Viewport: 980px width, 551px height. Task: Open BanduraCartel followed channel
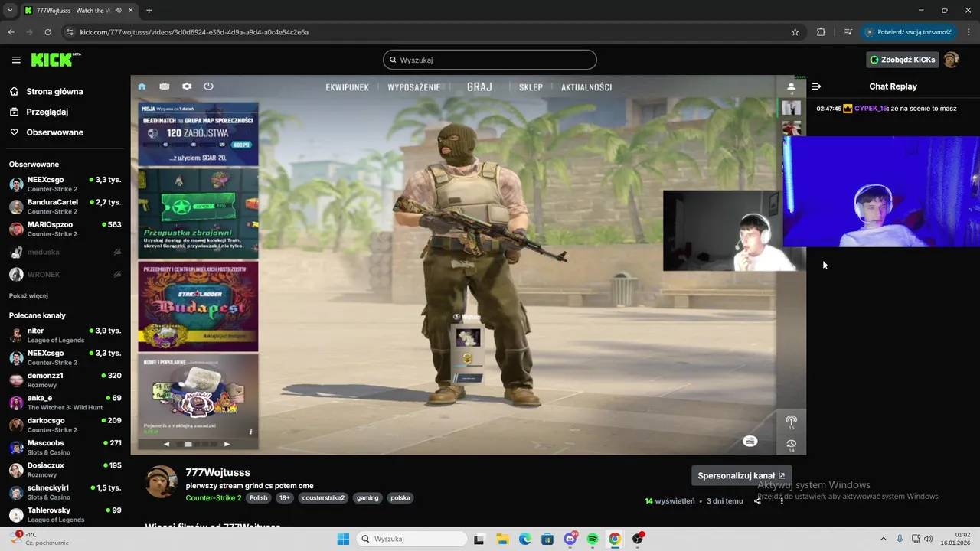click(x=65, y=207)
